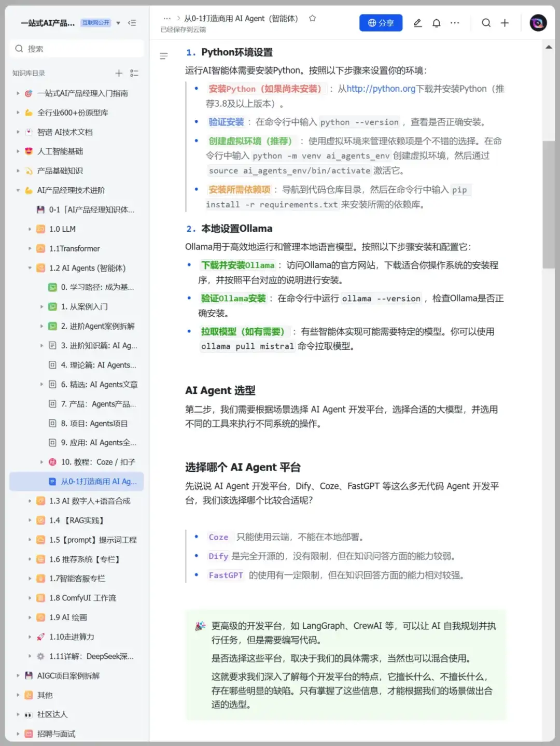Screen dimensions: 560x746
Task: Click the magnifier search icon in the top bar
Action: tap(485, 23)
